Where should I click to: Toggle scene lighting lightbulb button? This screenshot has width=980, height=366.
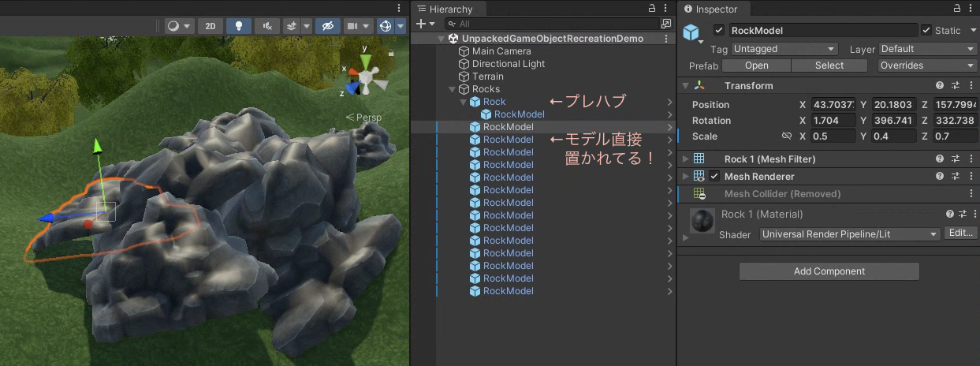239,26
